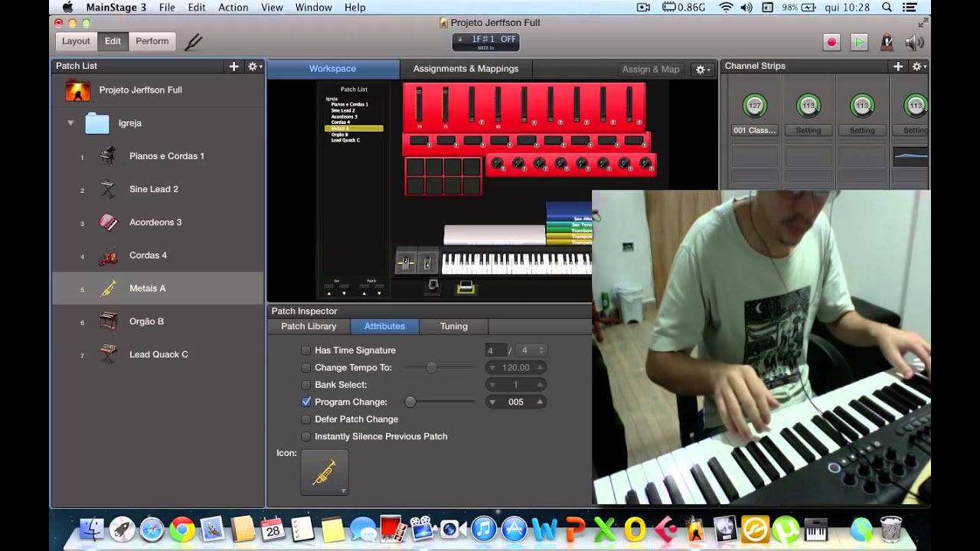
Task: Open iTunes from the Dock
Action: tap(484, 529)
